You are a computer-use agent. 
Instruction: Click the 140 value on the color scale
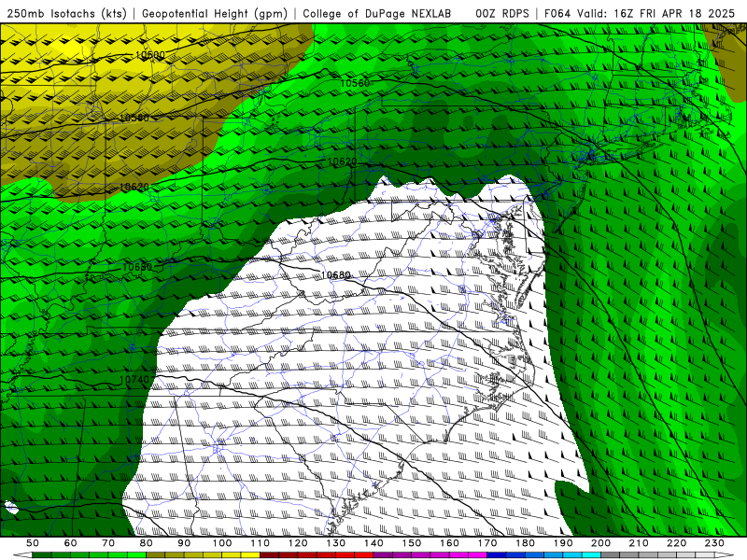pos(373,543)
